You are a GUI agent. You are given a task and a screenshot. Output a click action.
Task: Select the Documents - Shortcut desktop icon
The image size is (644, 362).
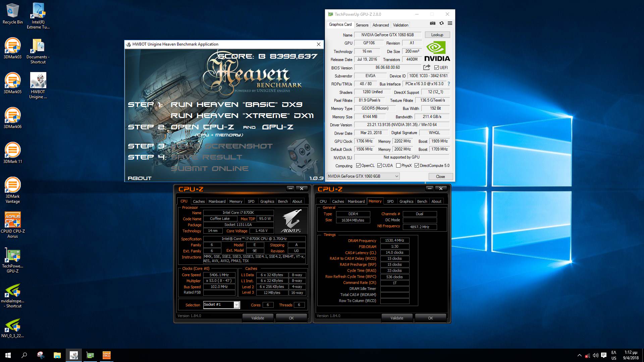tap(38, 51)
